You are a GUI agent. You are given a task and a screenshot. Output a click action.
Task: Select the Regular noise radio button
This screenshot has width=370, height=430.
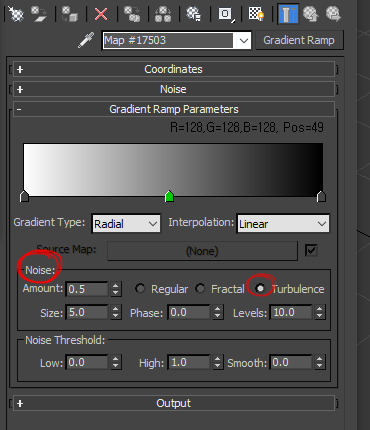coord(140,288)
